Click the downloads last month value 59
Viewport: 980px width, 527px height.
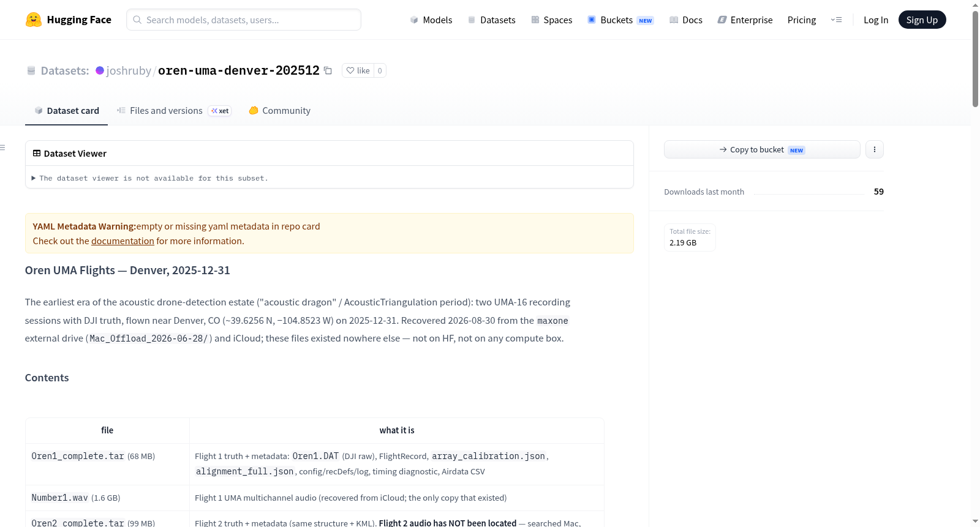pos(879,192)
